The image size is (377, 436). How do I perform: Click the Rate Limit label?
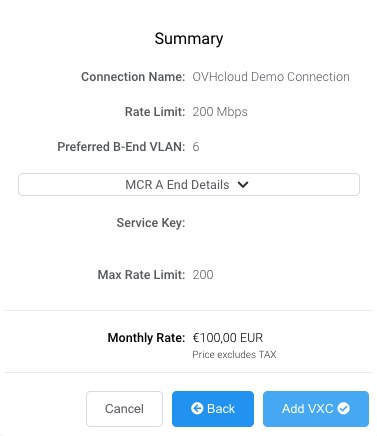[x=155, y=112]
